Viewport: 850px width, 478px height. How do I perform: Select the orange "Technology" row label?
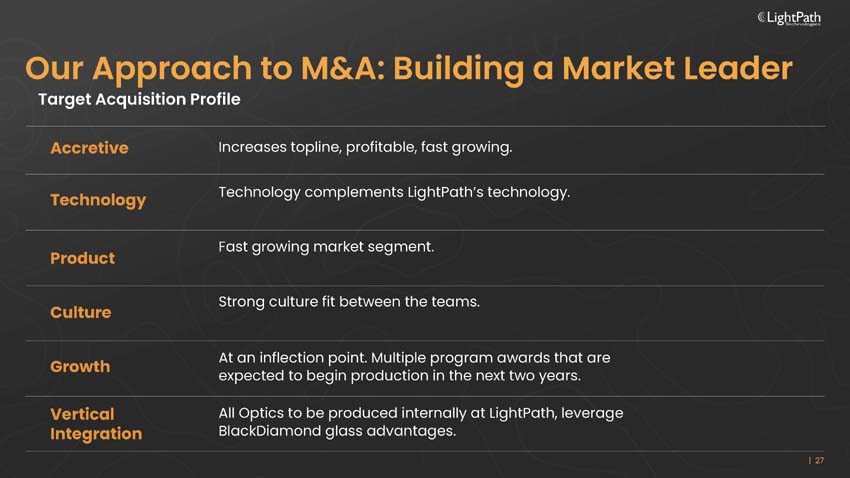[98, 200]
